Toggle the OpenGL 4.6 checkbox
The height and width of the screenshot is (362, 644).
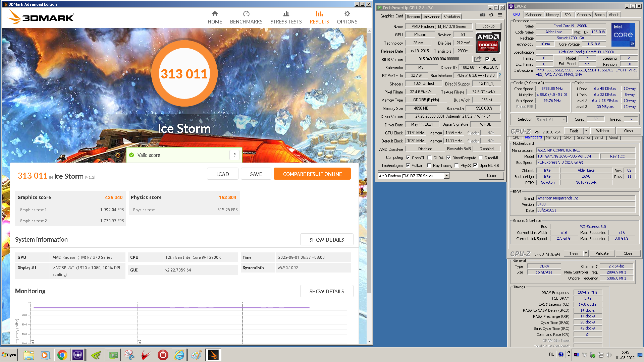475,166
